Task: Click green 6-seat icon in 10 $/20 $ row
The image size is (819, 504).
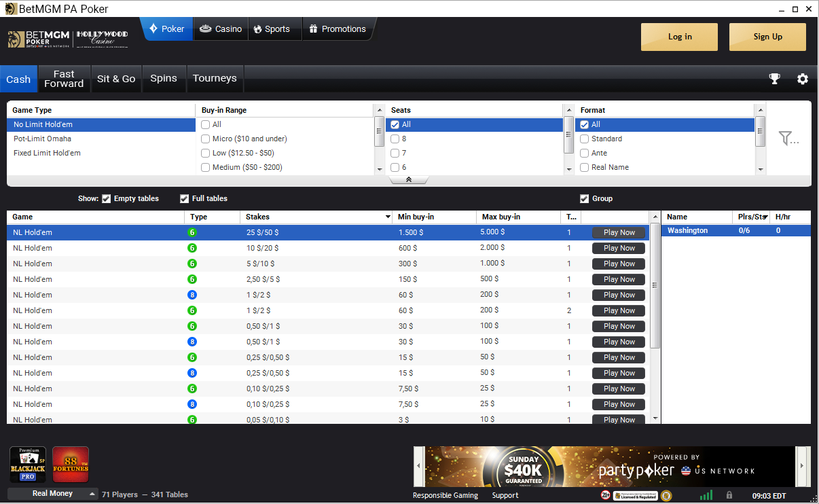Action: click(x=192, y=248)
